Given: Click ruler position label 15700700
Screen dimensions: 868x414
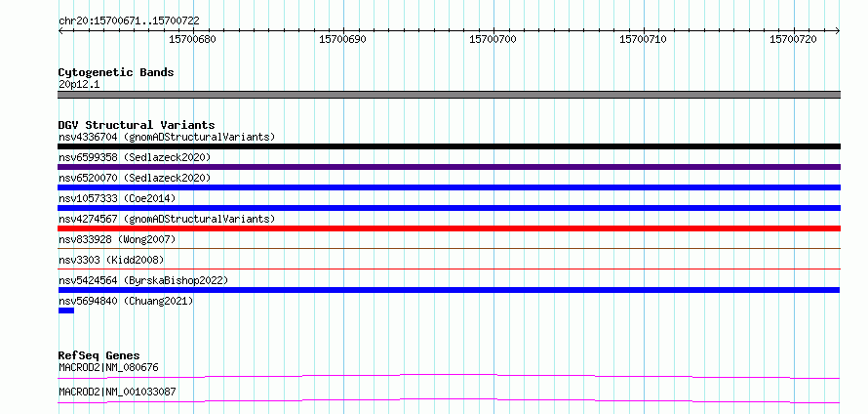Looking at the screenshot, I should pyautogui.click(x=493, y=39).
